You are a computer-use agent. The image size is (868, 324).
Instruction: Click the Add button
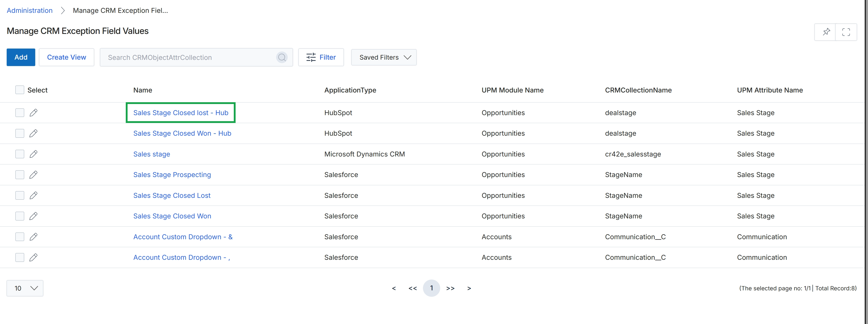tap(21, 57)
